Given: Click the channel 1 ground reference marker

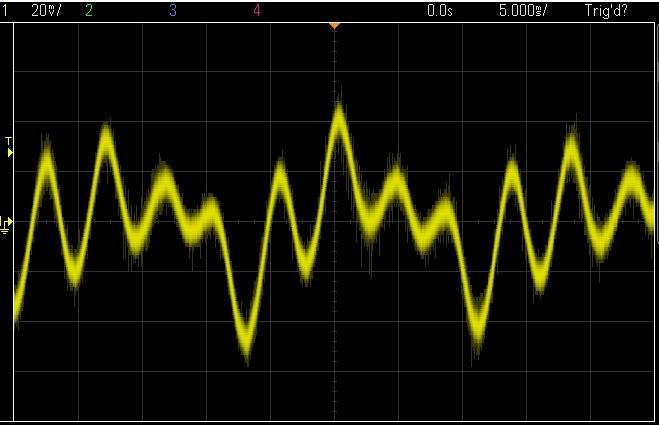Looking at the screenshot, I should click(6, 224).
